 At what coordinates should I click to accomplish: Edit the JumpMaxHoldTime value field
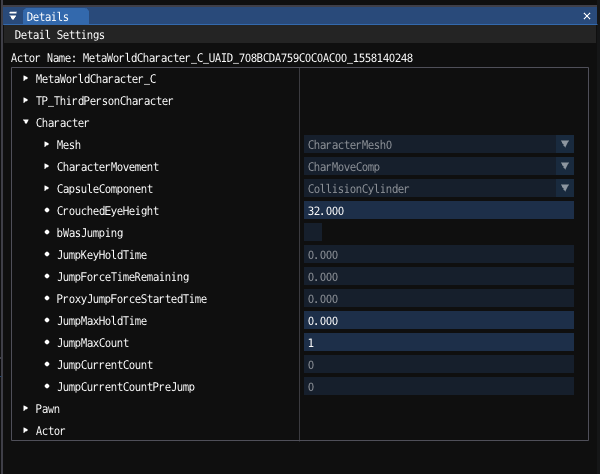(439, 321)
